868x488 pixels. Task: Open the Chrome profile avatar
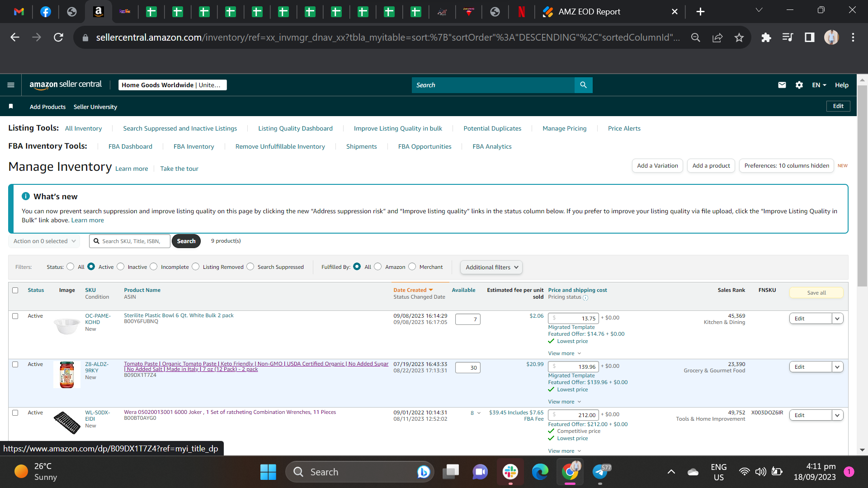coord(831,38)
